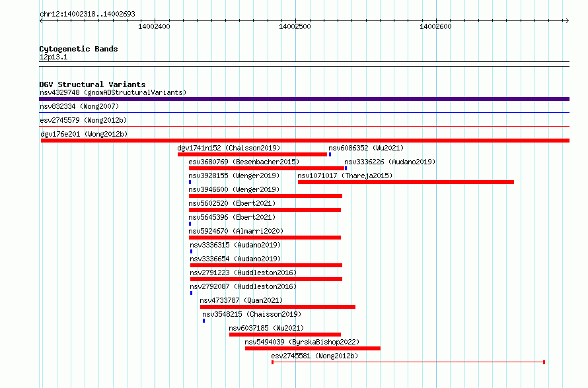The height and width of the screenshot is (388, 588).
Task: Select the nsv6037185 red bar
Action: [x=285, y=335]
